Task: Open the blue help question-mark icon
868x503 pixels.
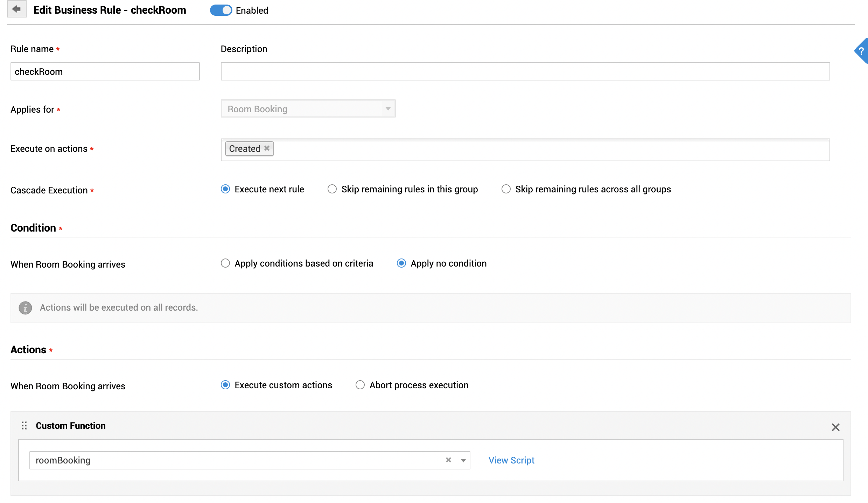Action: [861, 51]
